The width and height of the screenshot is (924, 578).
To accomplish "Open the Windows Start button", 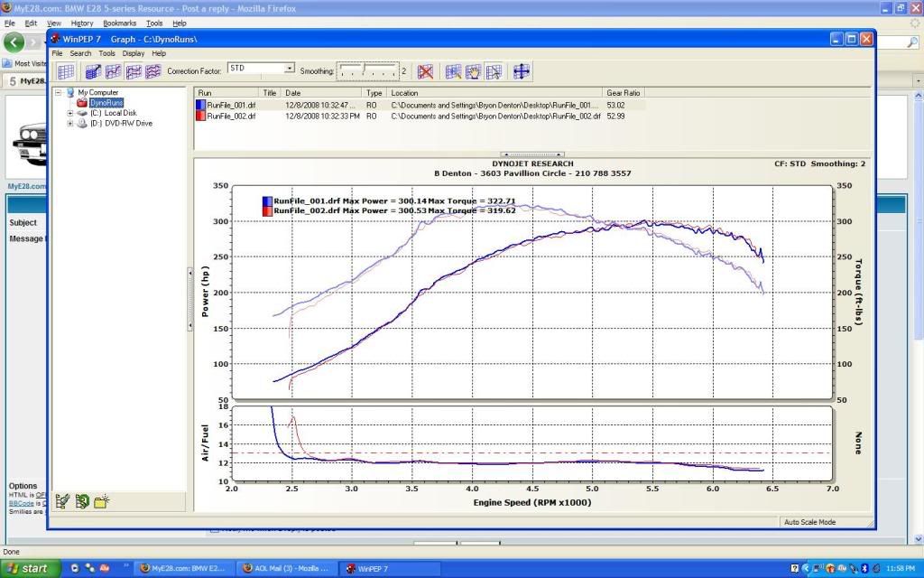I will pyautogui.click(x=30, y=568).
